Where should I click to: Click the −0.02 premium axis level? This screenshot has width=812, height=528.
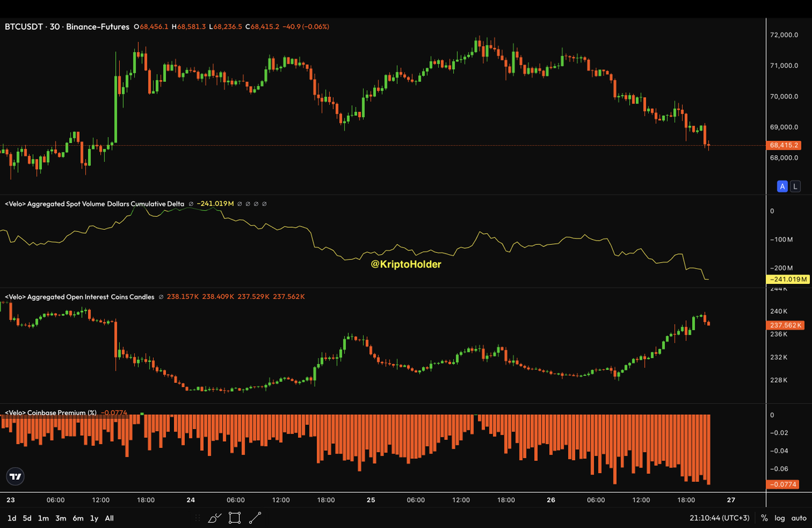tap(779, 432)
